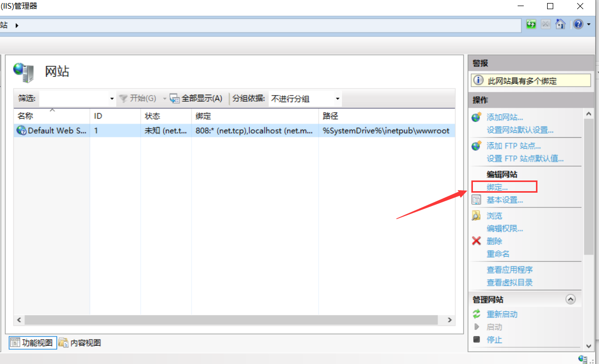This screenshot has width=599, height=364.
Task: Sort by 路径 column header
Action: point(386,116)
